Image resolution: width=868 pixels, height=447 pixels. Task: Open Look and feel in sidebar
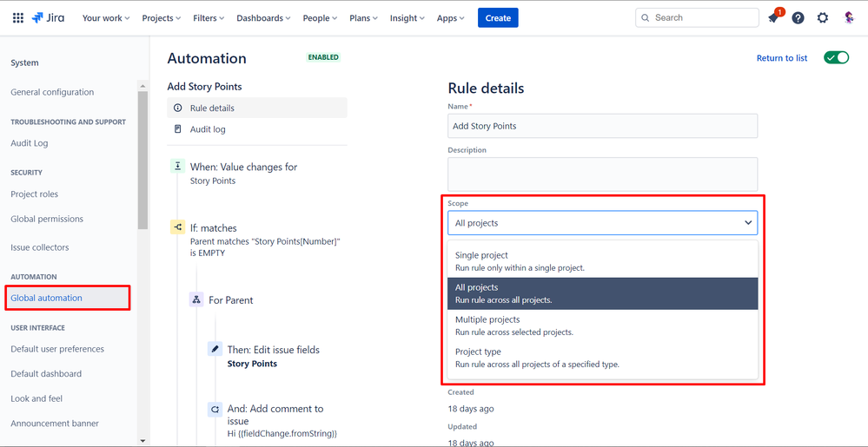pos(36,398)
